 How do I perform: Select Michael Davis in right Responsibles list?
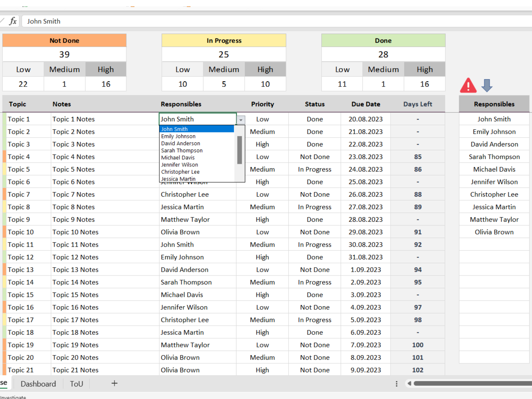coord(494,169)
